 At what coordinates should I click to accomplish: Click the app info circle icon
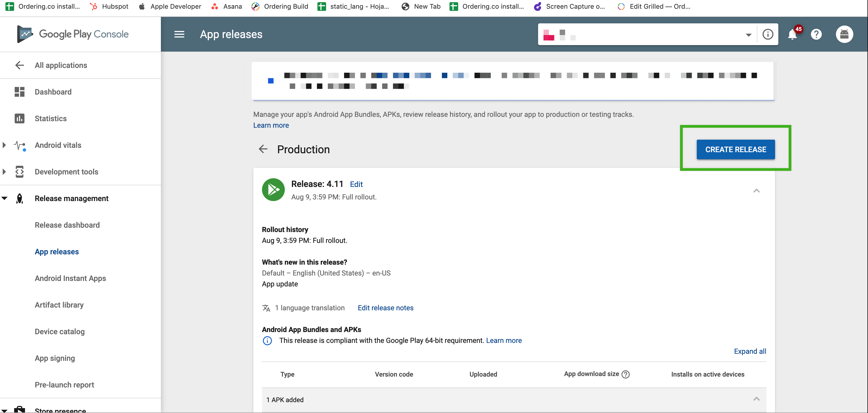768,34
